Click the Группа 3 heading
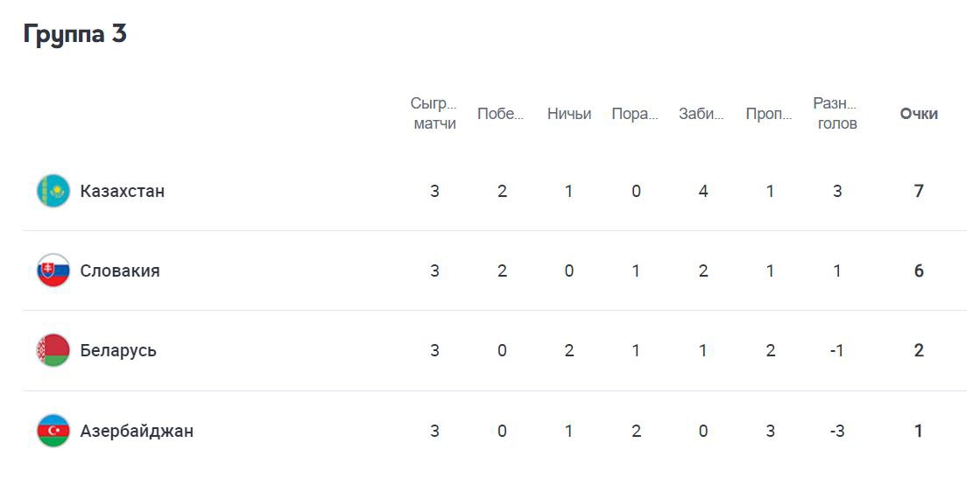 [75, 34]
